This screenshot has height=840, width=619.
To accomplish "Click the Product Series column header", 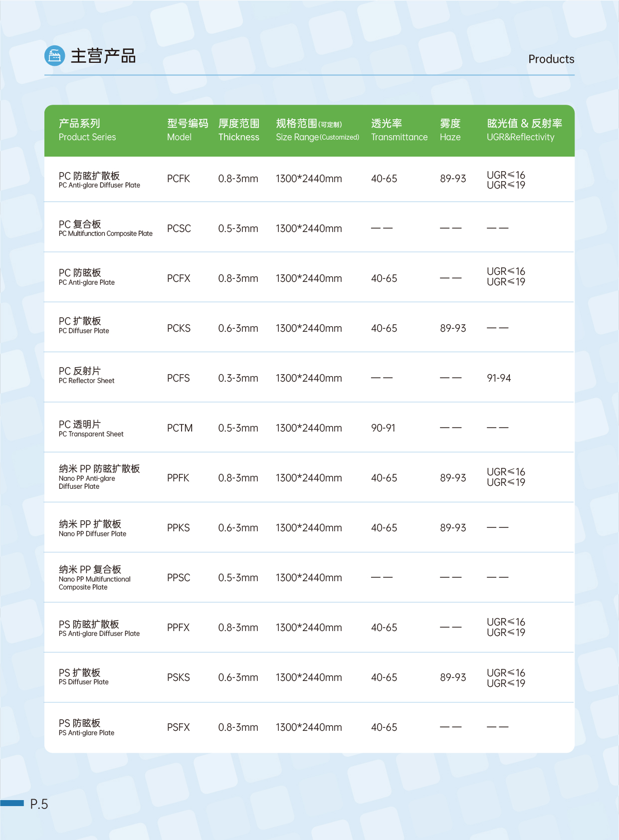I will pyautogui.click(x=87, y=130).
